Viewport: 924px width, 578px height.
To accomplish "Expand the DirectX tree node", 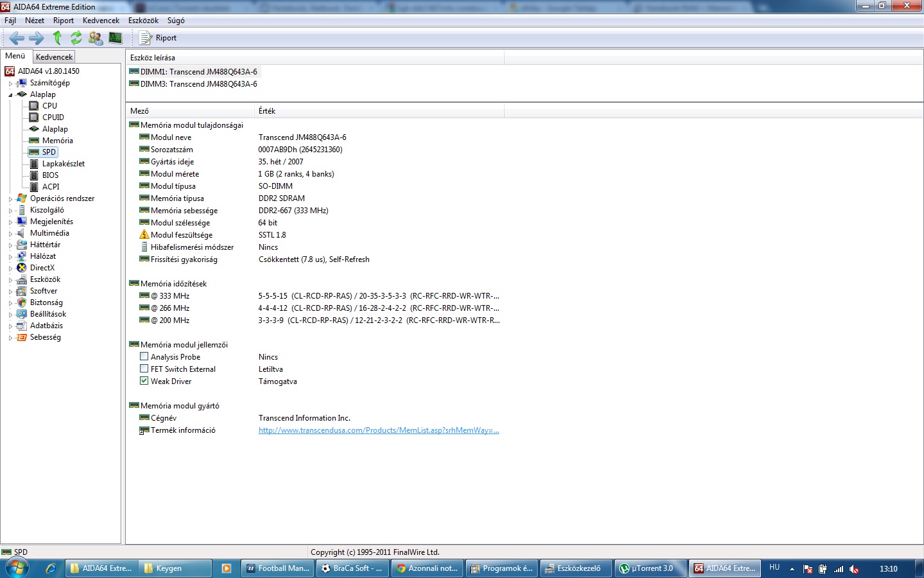I will (10, 268).
